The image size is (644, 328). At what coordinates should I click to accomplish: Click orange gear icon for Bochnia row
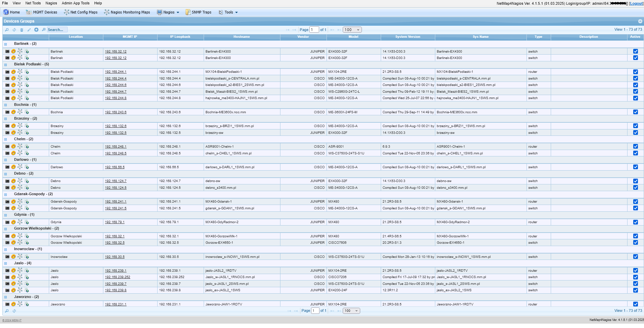tap(13, 112)
